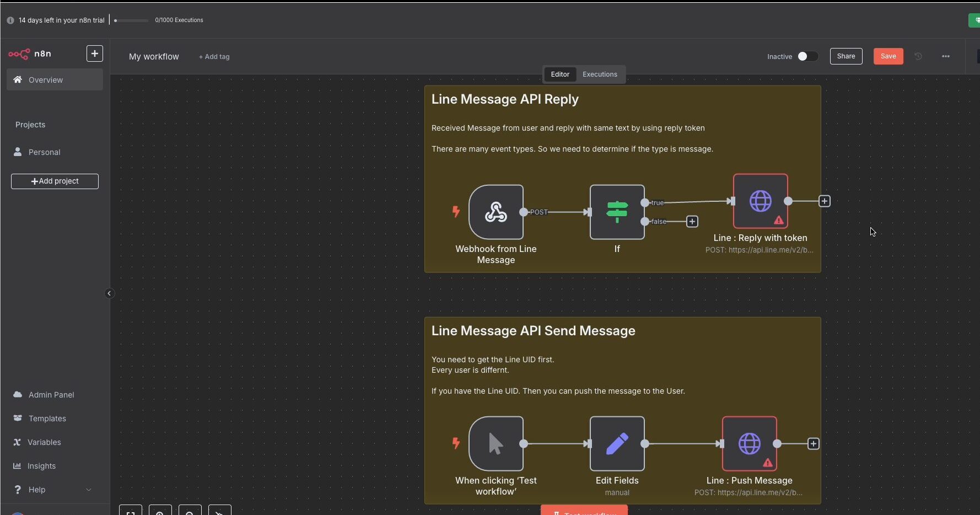
Task: Click 'Received Message from user' note text
Action: pos(568,128)
